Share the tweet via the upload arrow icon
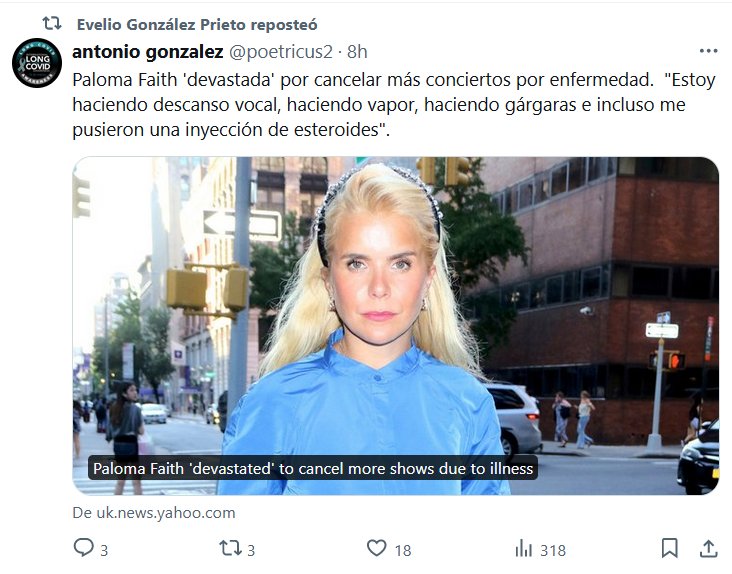Image resolution: width=732 pixels, height=574 pixels. click(708, 548)
